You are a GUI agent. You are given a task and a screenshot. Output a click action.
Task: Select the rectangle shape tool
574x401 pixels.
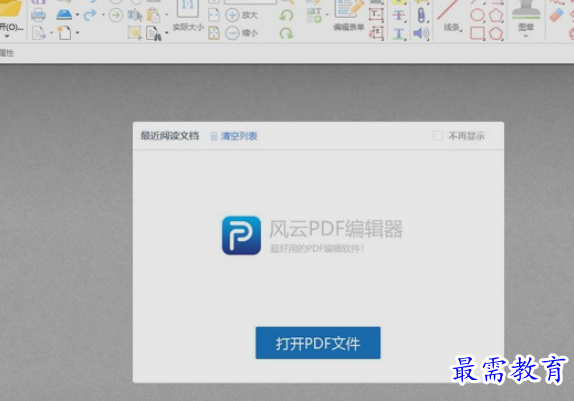pyautogui.click(x=477, y=33)
